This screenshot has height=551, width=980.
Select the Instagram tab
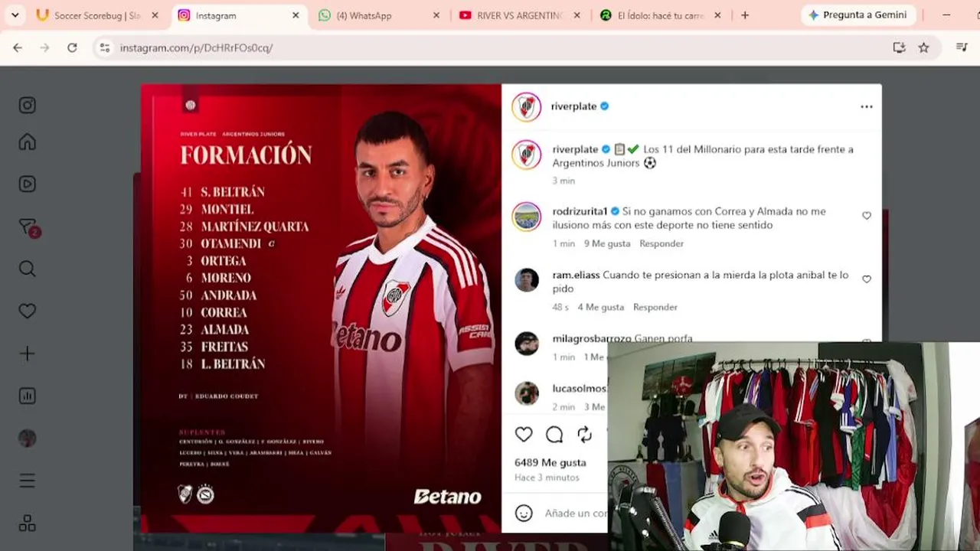coord(238,15)
